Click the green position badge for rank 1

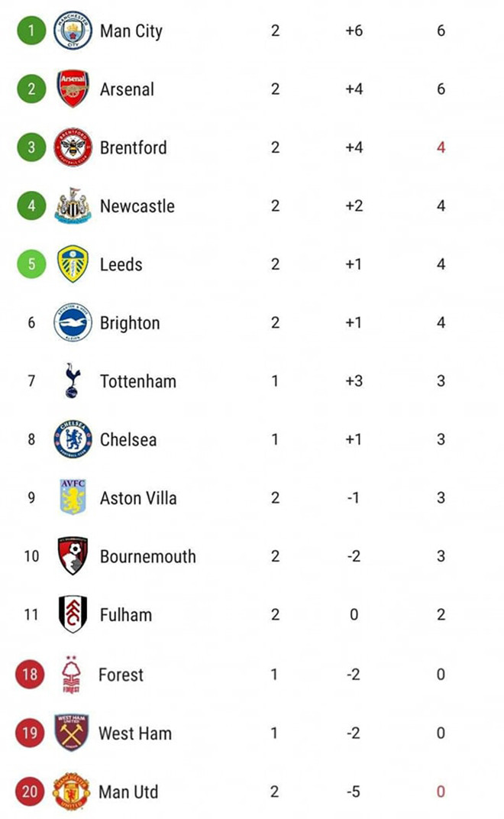point(31,31)
